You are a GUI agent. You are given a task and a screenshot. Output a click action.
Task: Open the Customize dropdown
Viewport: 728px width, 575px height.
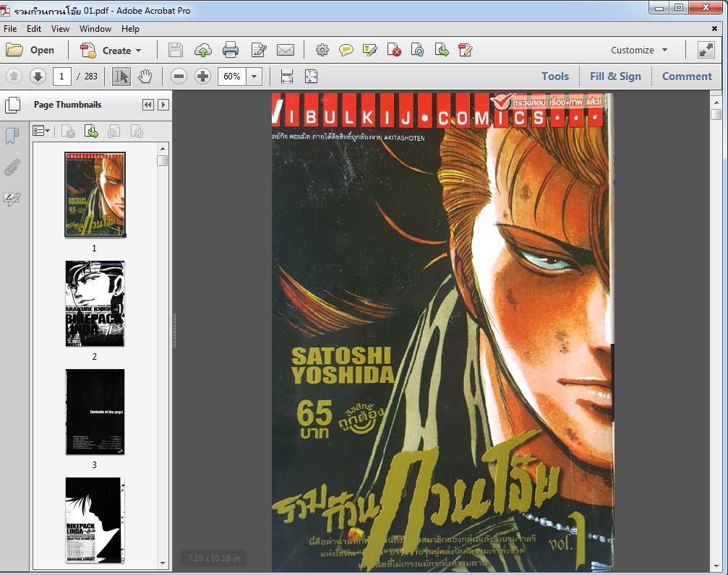tap(639, 50)
